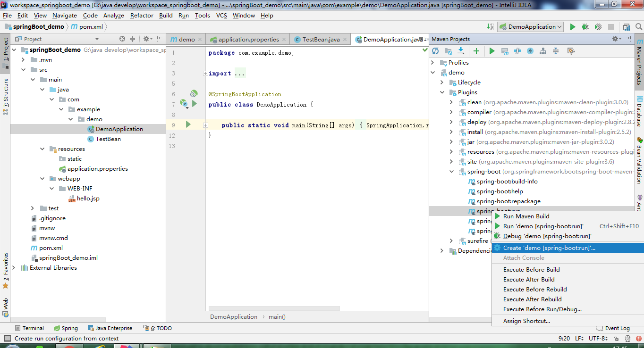Click Maven Run Build green arrow

(x=492, y=51)
